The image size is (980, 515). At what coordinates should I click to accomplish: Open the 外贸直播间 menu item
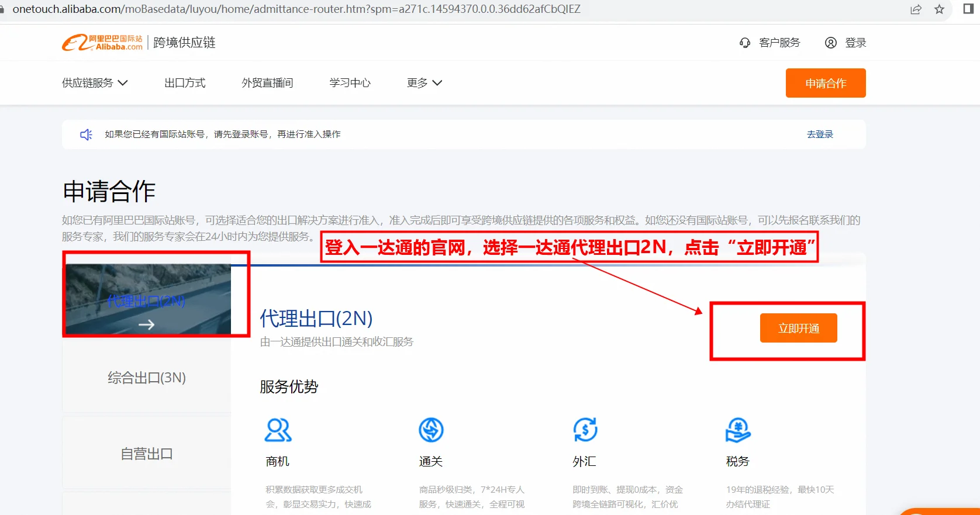pos(267,83)
